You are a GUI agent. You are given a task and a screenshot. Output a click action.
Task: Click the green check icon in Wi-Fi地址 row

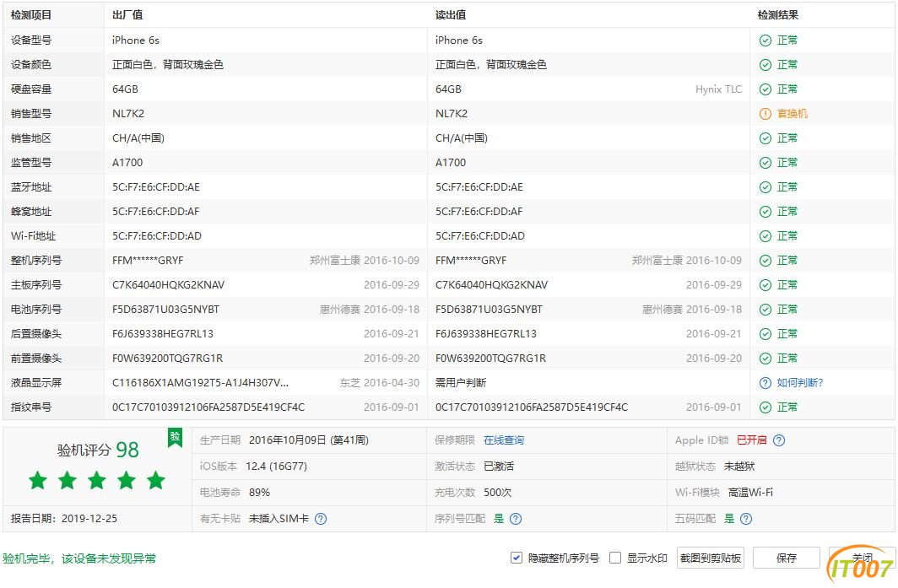click(x=765, y=236)
